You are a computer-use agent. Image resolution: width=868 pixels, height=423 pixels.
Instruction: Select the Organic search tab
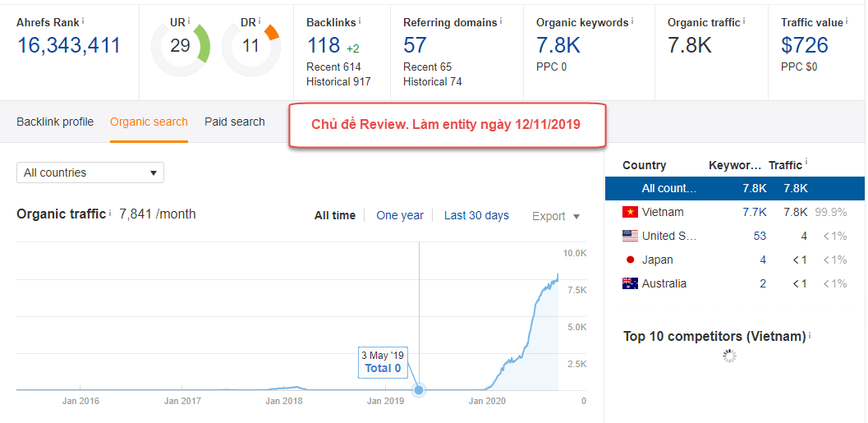149,122
